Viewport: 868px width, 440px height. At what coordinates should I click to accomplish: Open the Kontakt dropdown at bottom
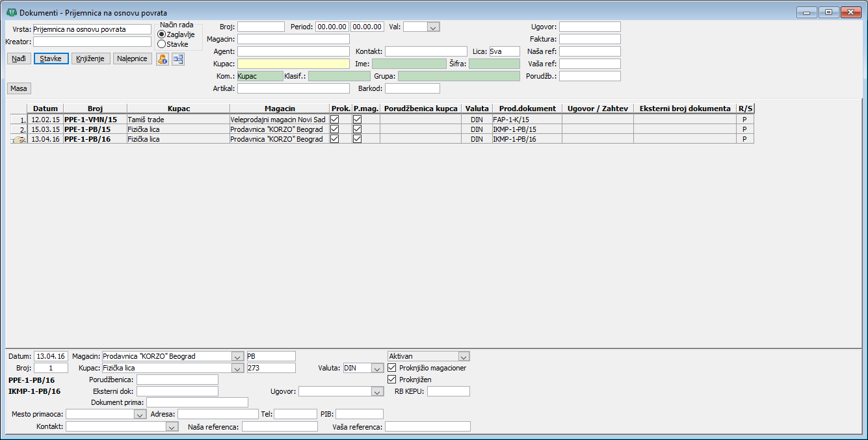tap(172, 427)
